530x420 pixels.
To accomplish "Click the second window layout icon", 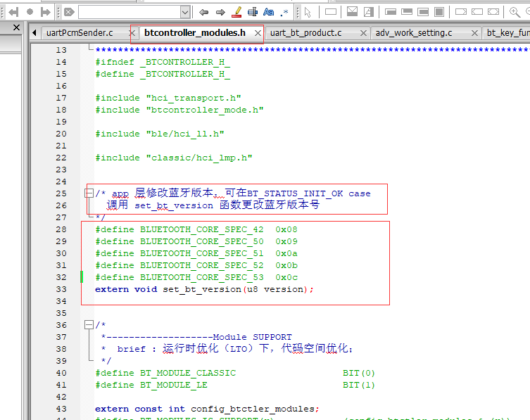I will point(407,12).
